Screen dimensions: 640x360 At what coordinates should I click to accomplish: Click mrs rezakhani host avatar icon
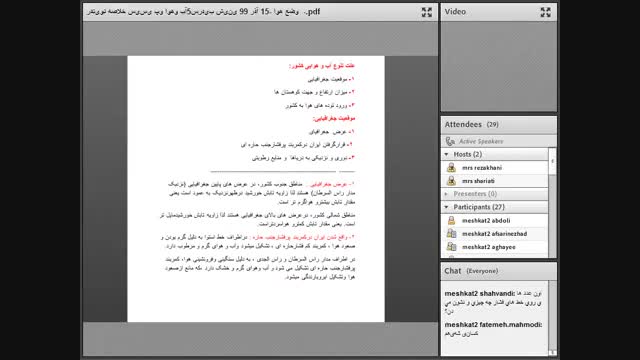pos(451,168)
